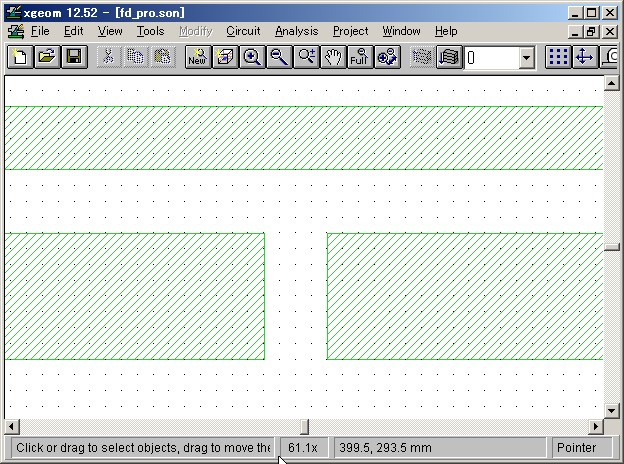The image size is (624, 464).
Task: Click the horizontal scrollbar left arrow
Action: [x=12, y=427]
